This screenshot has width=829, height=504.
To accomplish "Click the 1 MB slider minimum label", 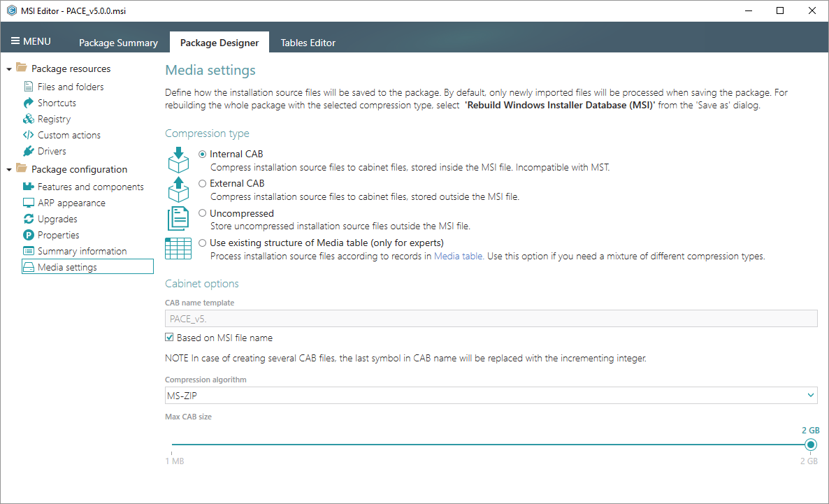I will pyautogui.click(x=175, y=461).
